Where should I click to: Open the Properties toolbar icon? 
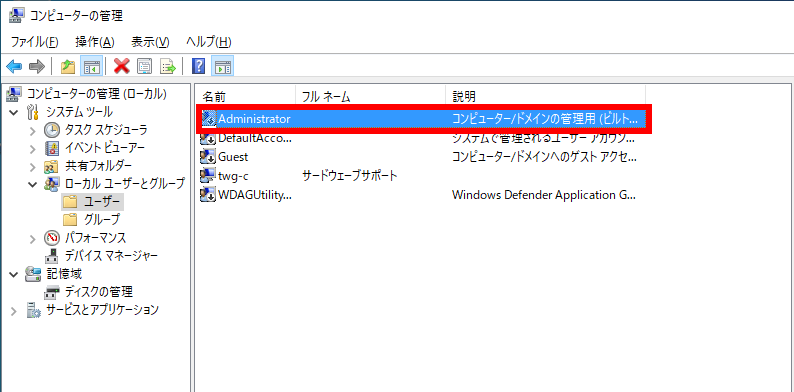(145, 66)
